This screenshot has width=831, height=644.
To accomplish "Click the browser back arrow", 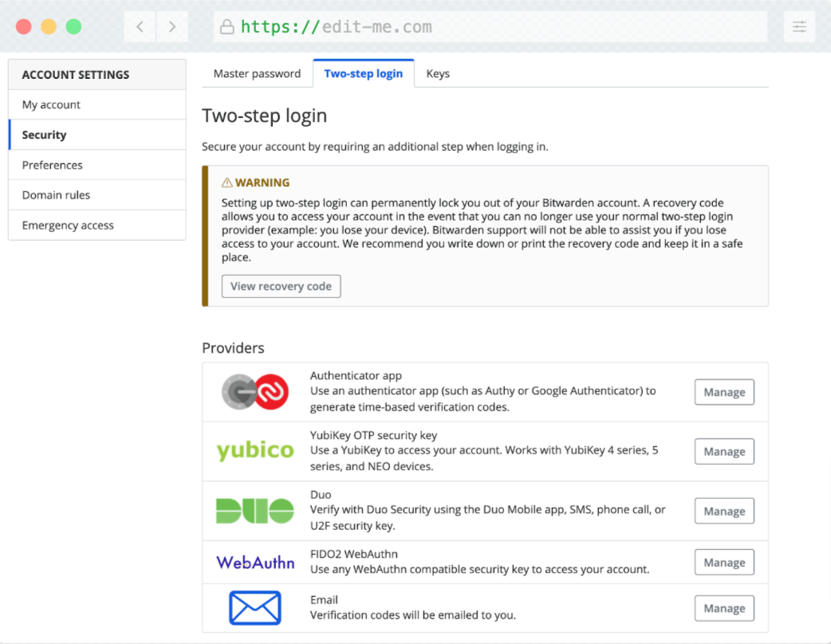I will 140,27.
